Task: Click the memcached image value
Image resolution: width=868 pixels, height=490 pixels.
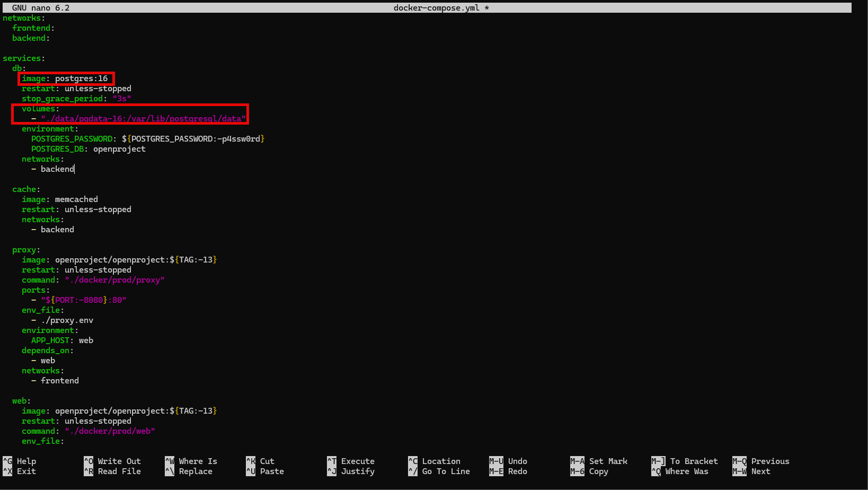Action: pyautogui.click(x=76, y=199)
